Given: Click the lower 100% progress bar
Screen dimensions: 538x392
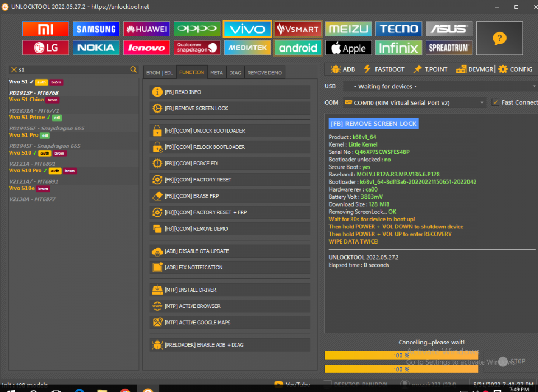Looking at the screenshot, I should 401,370.
